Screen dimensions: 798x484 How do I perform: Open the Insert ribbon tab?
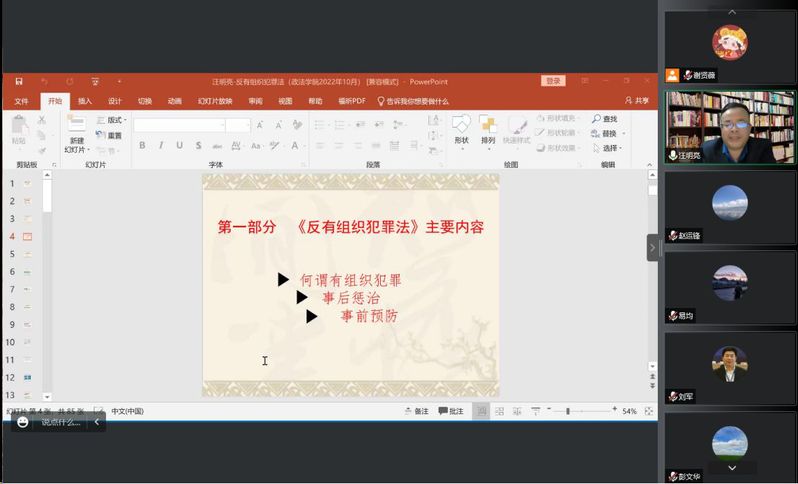pyautogui.click(x=85, y=101)
